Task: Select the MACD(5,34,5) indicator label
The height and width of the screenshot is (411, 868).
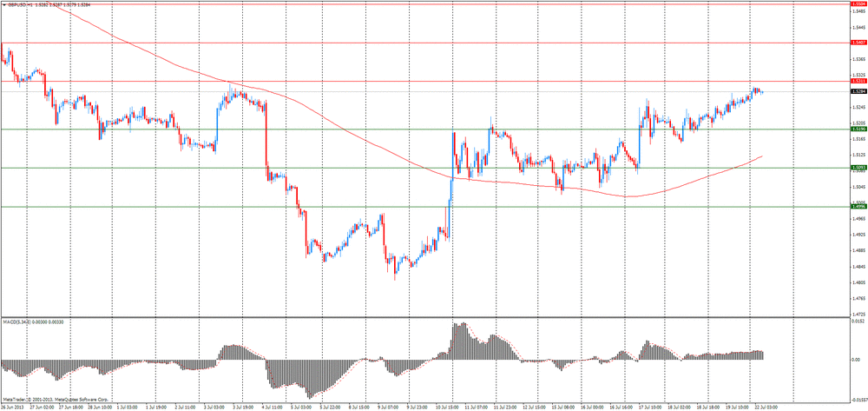Action: click(16, 322)
